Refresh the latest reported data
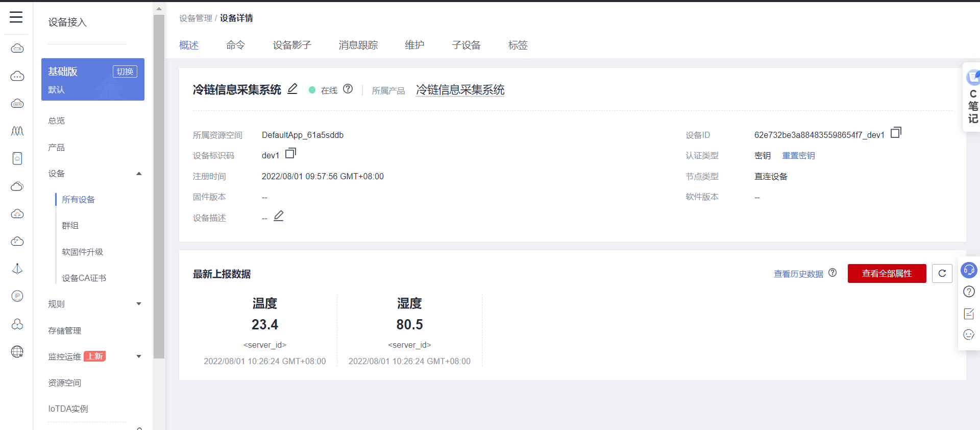This screenshot has height=430, width=980. pos(942,273)
